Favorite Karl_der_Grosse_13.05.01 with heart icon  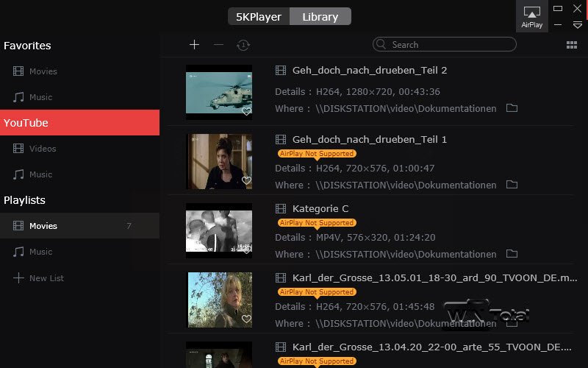(246, 319)
